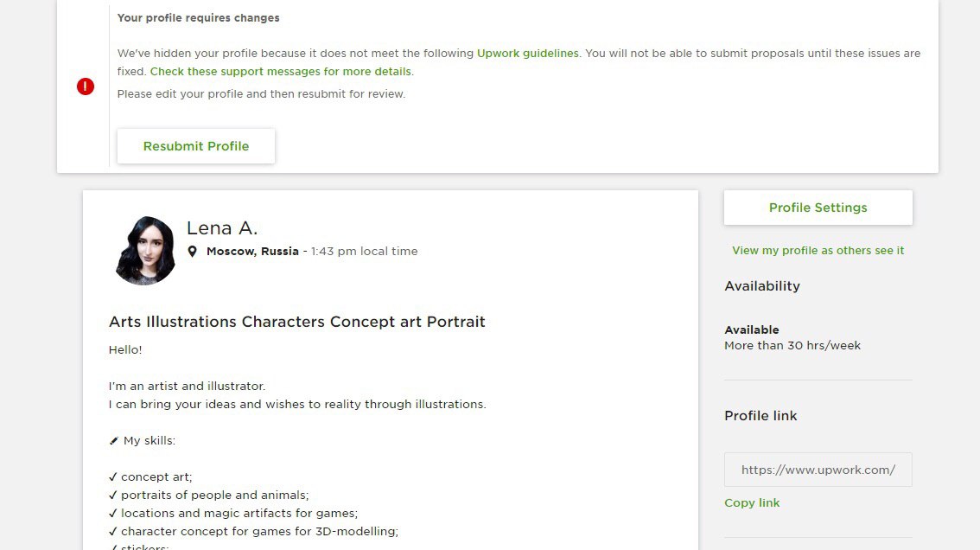This screenshot has width=980, height=550.
Task: Click the Moscow, Russia location text
Action: click(252, 252)
